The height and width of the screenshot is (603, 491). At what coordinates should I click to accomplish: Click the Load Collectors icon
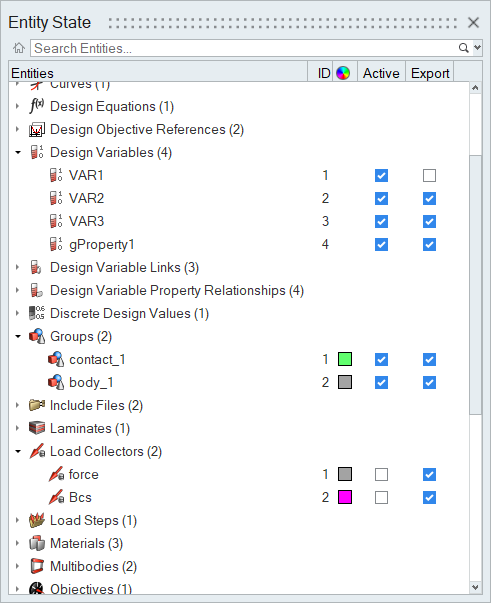coord(37,451)
